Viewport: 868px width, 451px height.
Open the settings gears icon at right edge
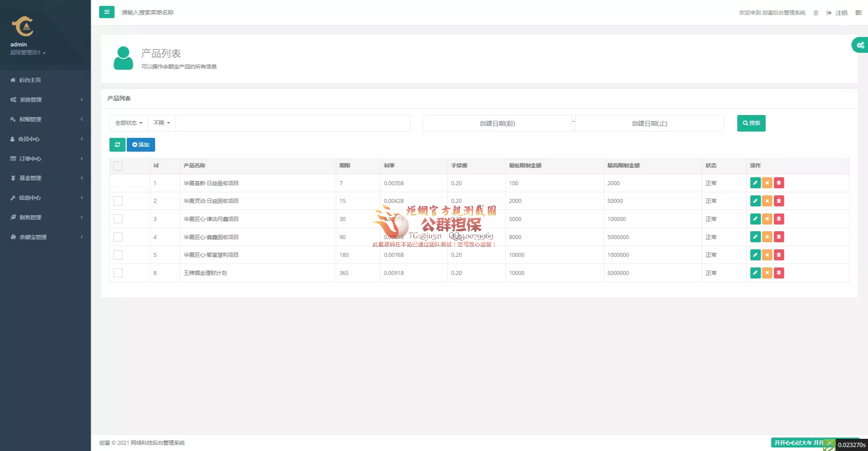tap(860, 45)
